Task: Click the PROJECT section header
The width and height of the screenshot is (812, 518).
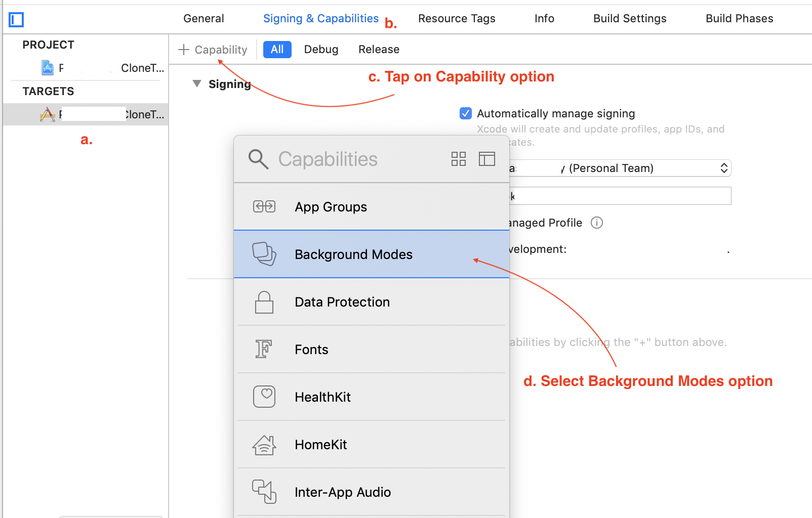Action: (x=48, y=45)
